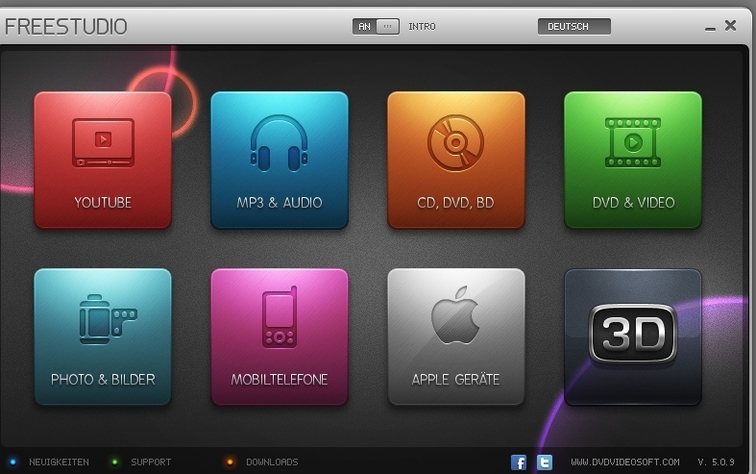Open the Photo & Bilder tile
This screenshot has width=756, height=474.
pyautogui.click(x=103, y=337)
